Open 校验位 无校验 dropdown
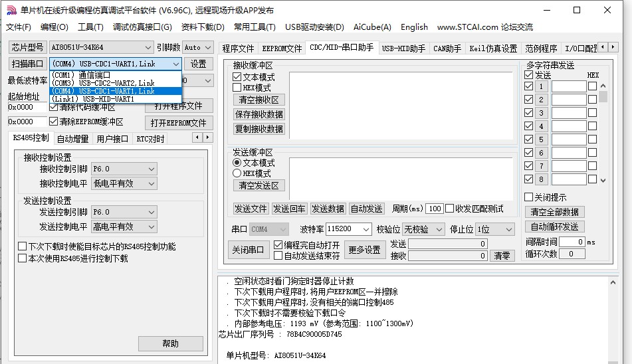632x364 pixels. point(423,229)
